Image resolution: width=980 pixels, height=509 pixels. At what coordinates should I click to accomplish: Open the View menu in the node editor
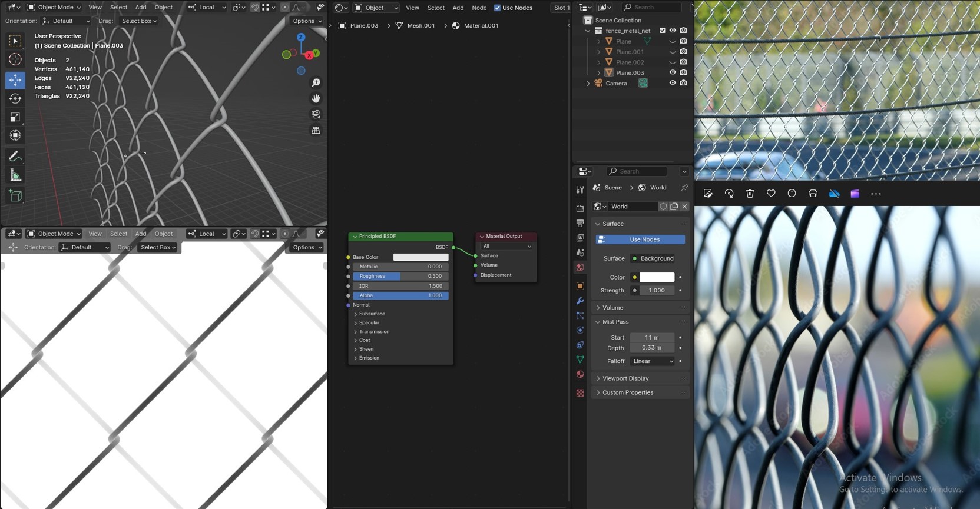[412, 8]
